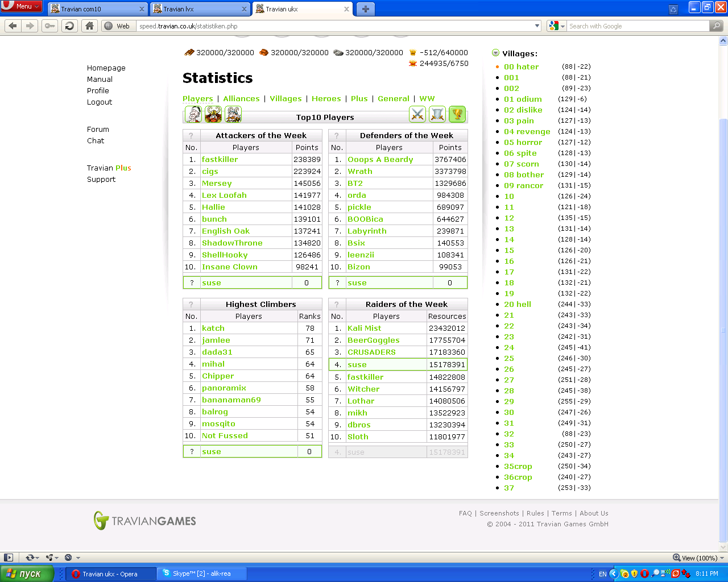The width and height of the screenshot is (728, 582).
Task: Open the Travian Plus link
Action: (x=109, y=168)
